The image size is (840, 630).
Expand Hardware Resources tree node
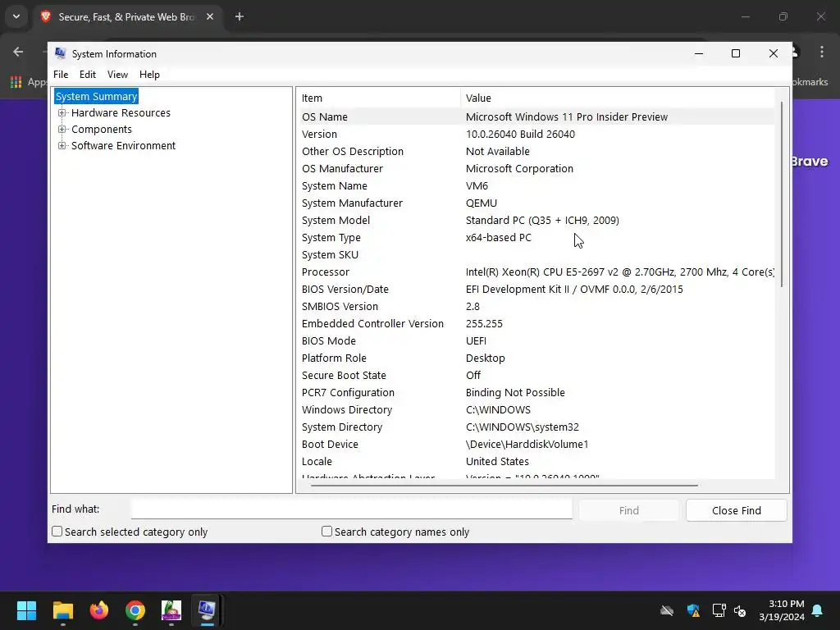(62, 113)
